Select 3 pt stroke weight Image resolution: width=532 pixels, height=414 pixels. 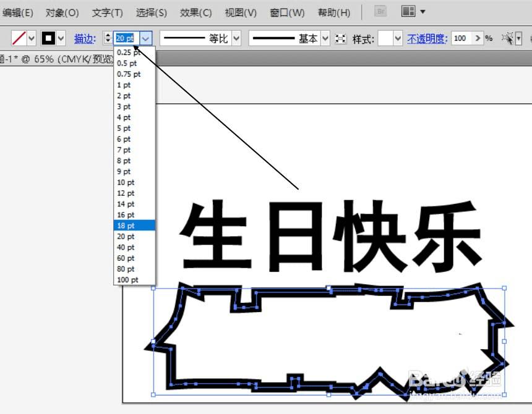pyautogui.click(x=134, y=107)
